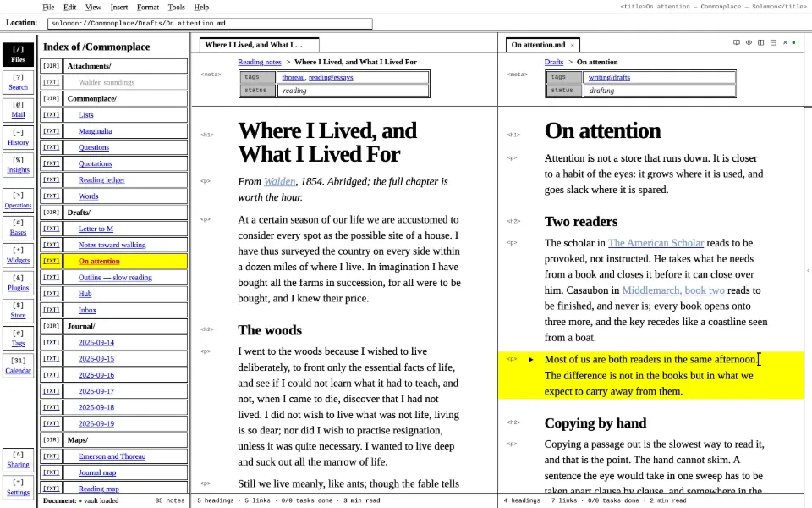Click the green sync status dot
The width and height of the screenshot is (812, 508).
click(x=794, y=42)
